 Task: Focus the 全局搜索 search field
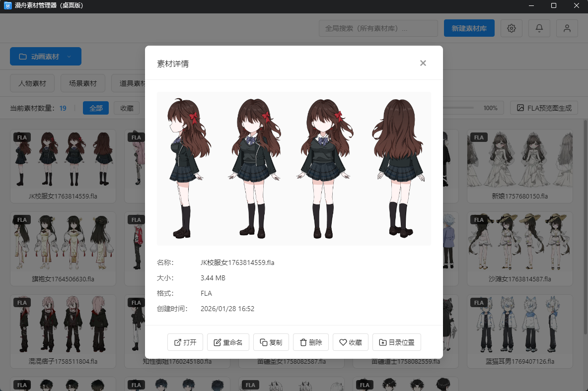(378, 28)
